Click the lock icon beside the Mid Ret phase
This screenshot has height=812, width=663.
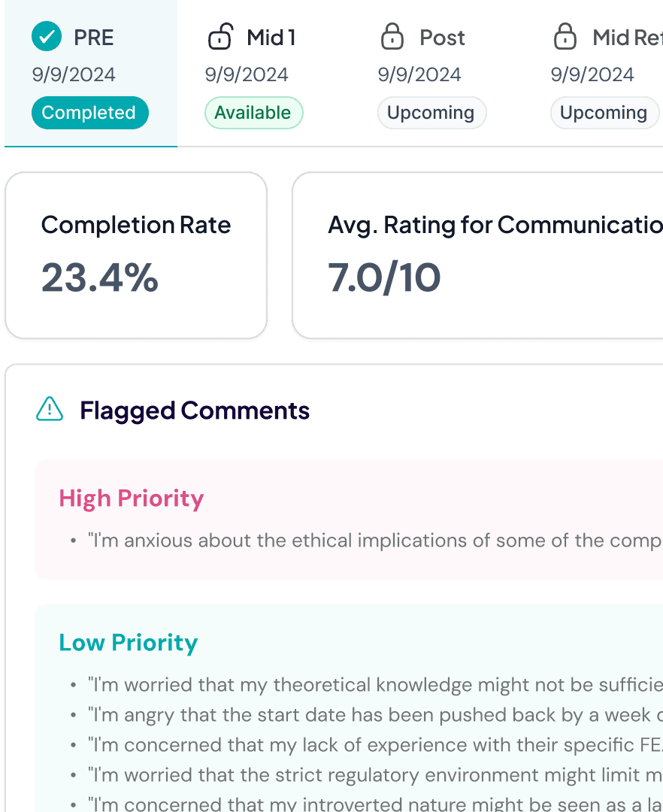pyautogui.click(x=566, y=36)
